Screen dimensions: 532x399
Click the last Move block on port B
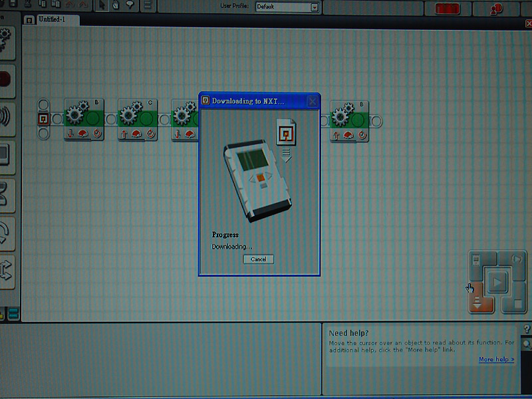[x=349, y=121]
